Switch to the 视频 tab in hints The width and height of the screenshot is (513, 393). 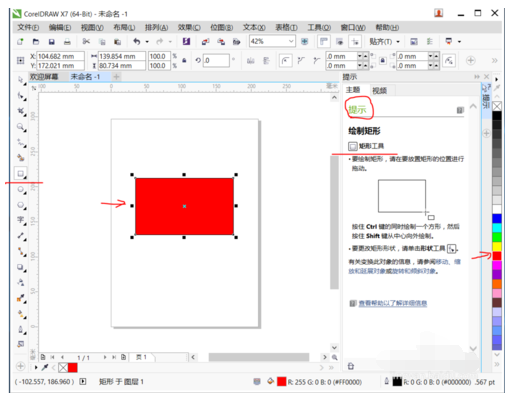pyautogui.click(x=379, y=91)
